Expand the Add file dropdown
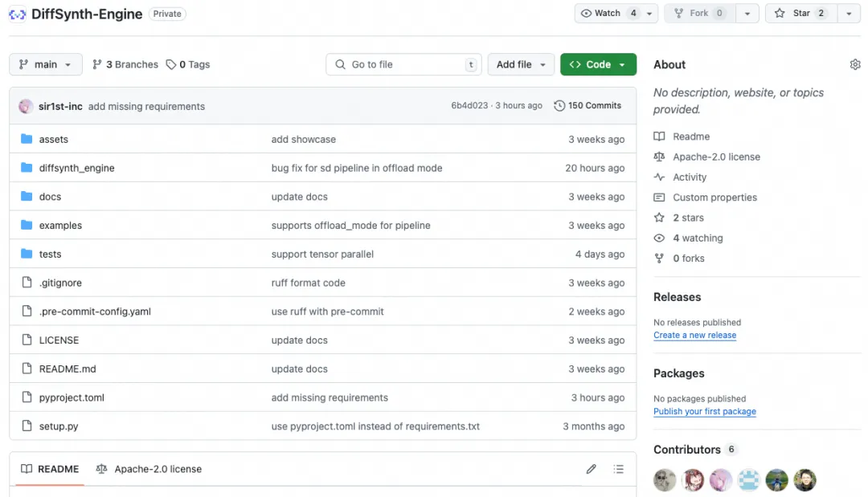The image size is (868, 497). 522,65
